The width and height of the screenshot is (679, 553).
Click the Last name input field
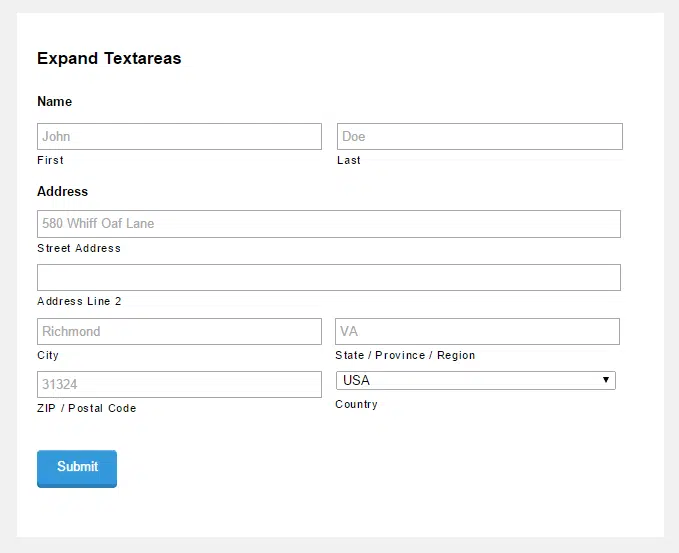click(x=480, y=136)
